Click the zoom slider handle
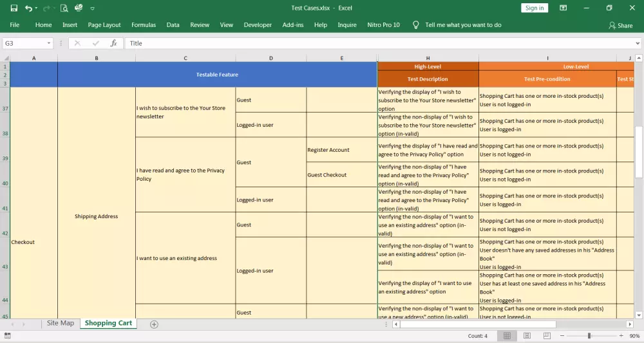The width and height of the screenshot is (644, 343). click(x=589, y=336)
